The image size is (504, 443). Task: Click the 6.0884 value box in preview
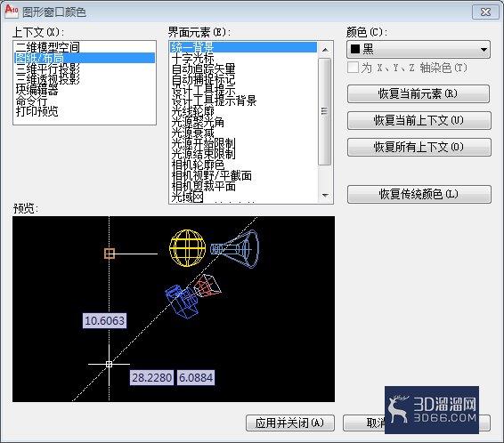point(196,377)
